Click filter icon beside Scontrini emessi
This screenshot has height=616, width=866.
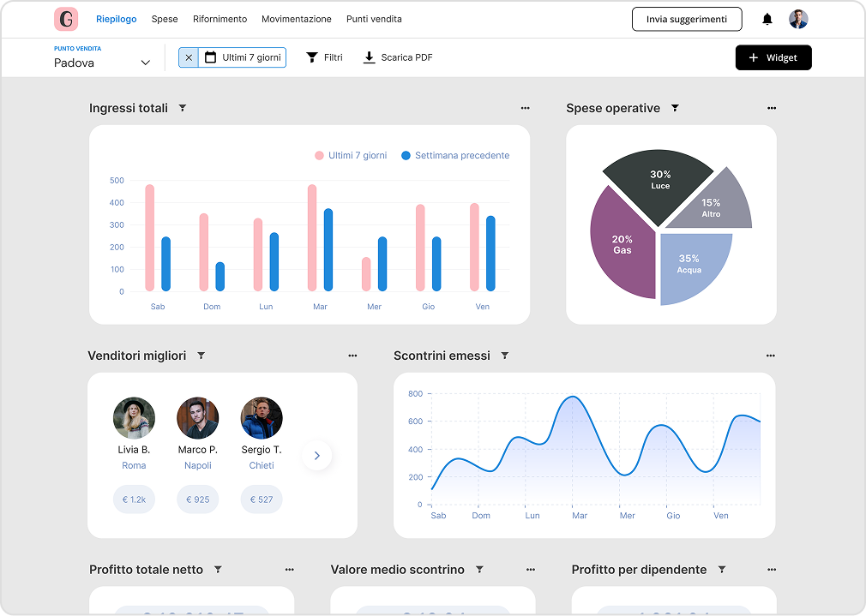505,356
